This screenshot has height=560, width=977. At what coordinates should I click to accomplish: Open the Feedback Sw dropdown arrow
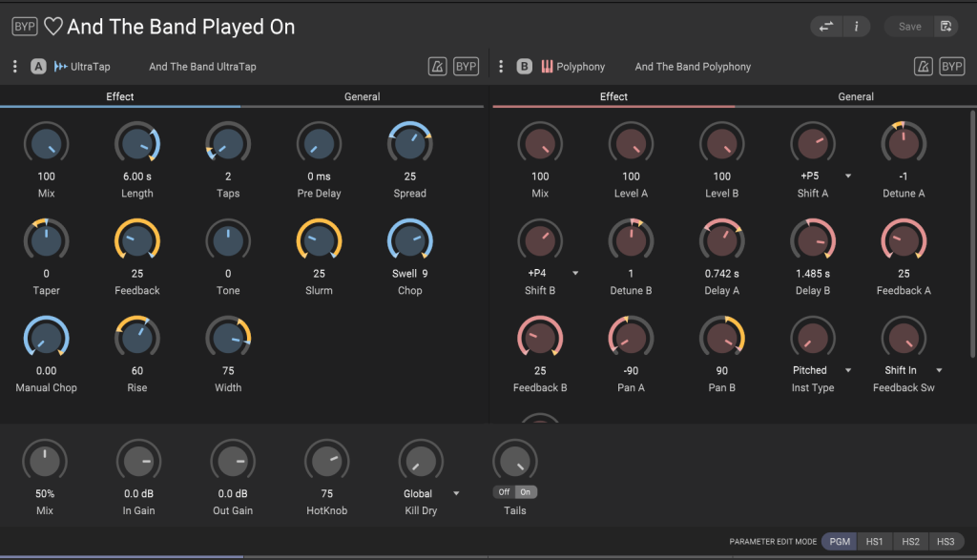point(939,371)
